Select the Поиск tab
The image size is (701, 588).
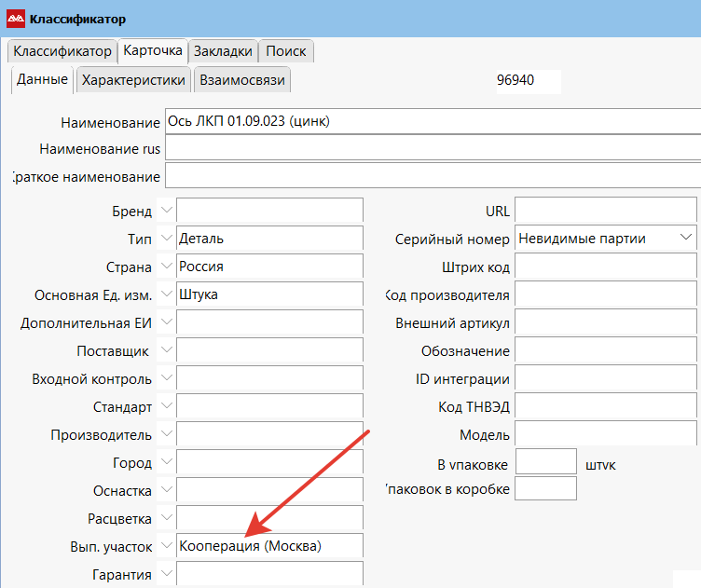(x=285, y=51)
